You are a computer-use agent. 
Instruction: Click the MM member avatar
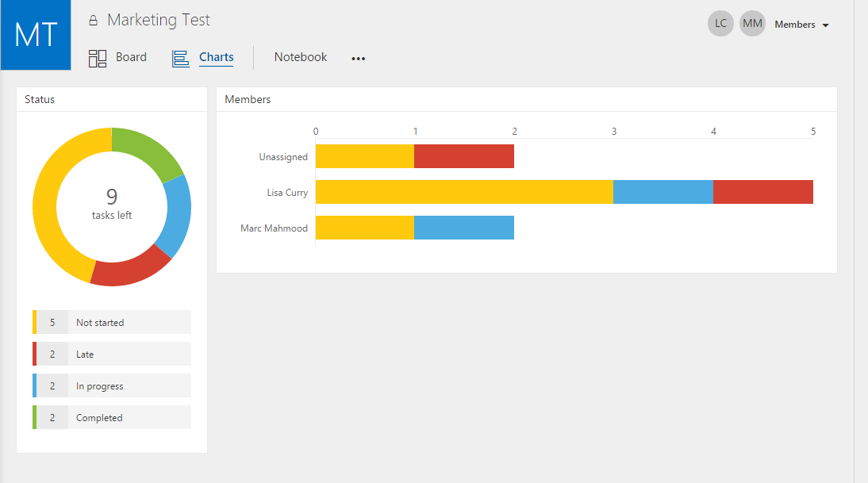pos(752,24)
